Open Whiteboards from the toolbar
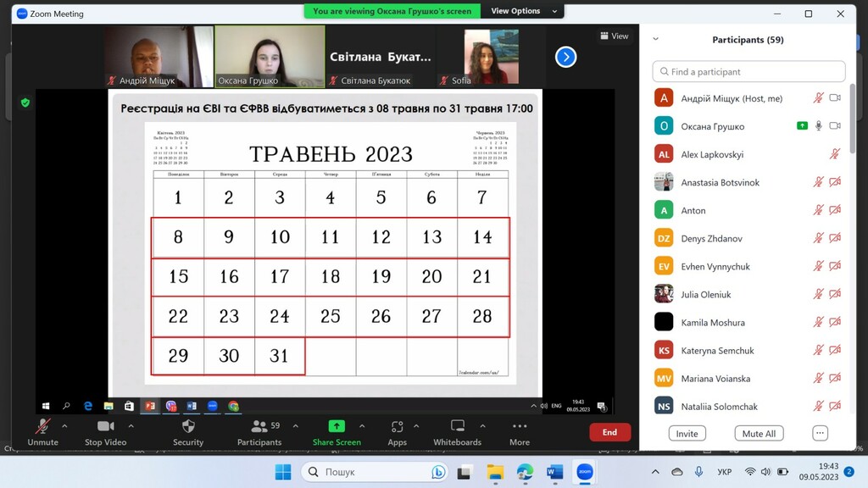This screenshot has height=488, width=868. tap(458, 427)
